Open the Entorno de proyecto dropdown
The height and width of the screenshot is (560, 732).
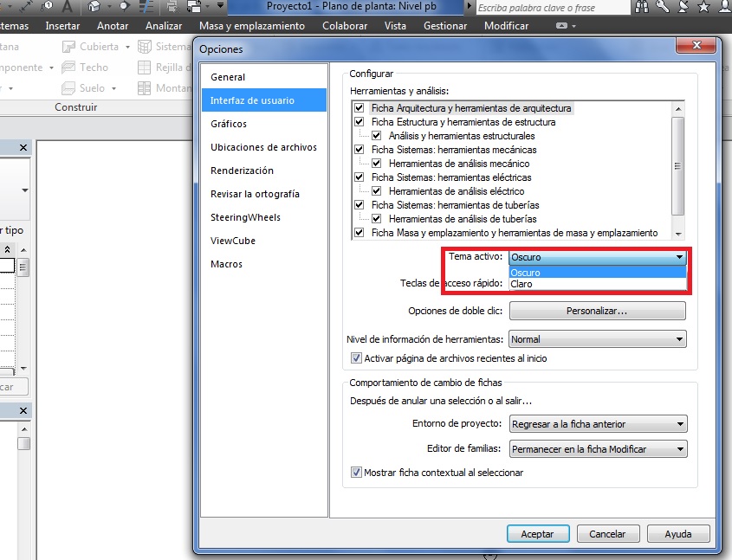[598, 424]
